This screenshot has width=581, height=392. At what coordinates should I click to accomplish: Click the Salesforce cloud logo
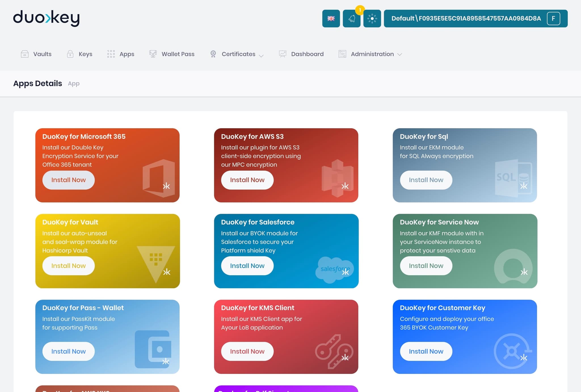334,270
